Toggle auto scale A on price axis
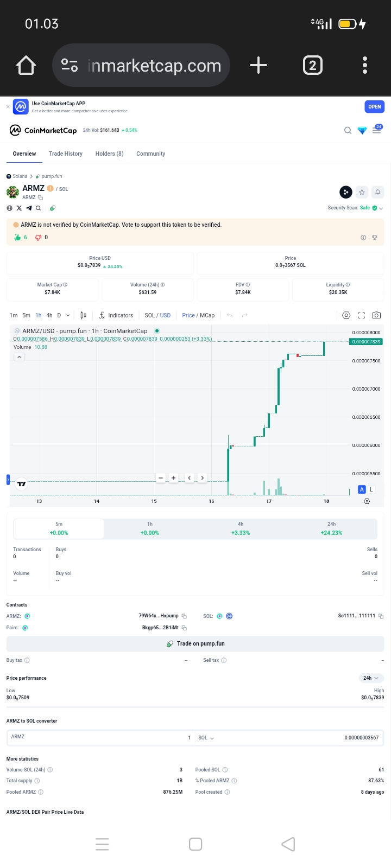Screen dimensions: 391x868 (x=362, y=489)
